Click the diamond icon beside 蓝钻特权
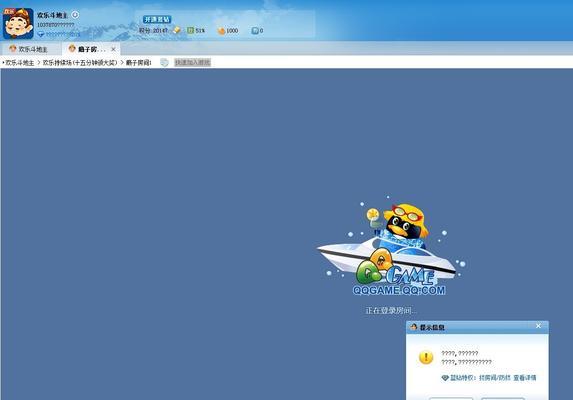 tap(445, 378)
